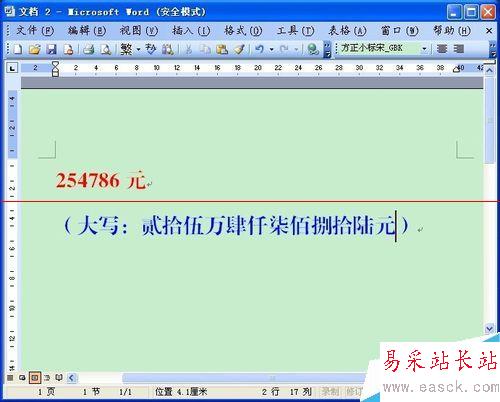Convert text with the 繁 button
This screenshot has width=500, height=402.
[127, 49]
